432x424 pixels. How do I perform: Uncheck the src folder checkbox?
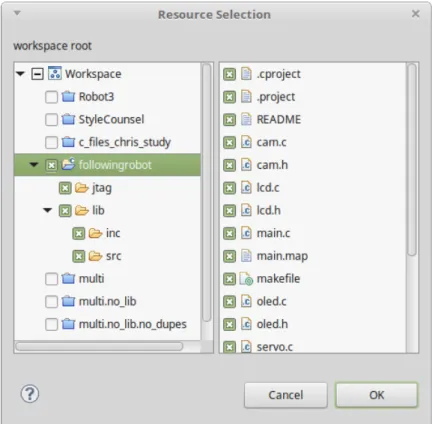pyautogui.click(x=79, y=256)
